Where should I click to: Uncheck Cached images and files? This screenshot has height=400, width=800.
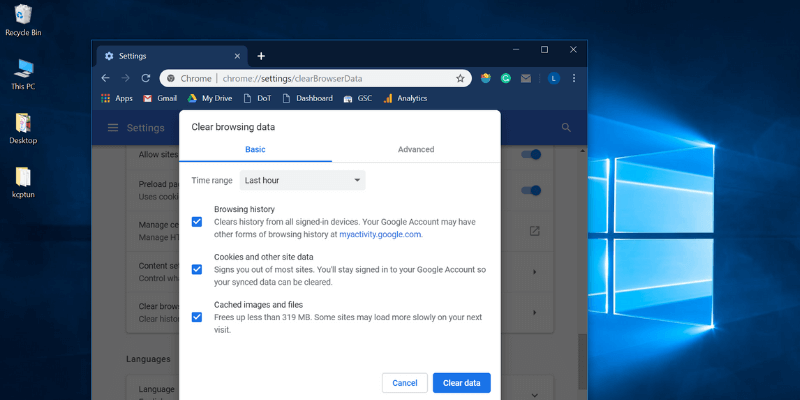pyautogui.click(x=197, y=317)
